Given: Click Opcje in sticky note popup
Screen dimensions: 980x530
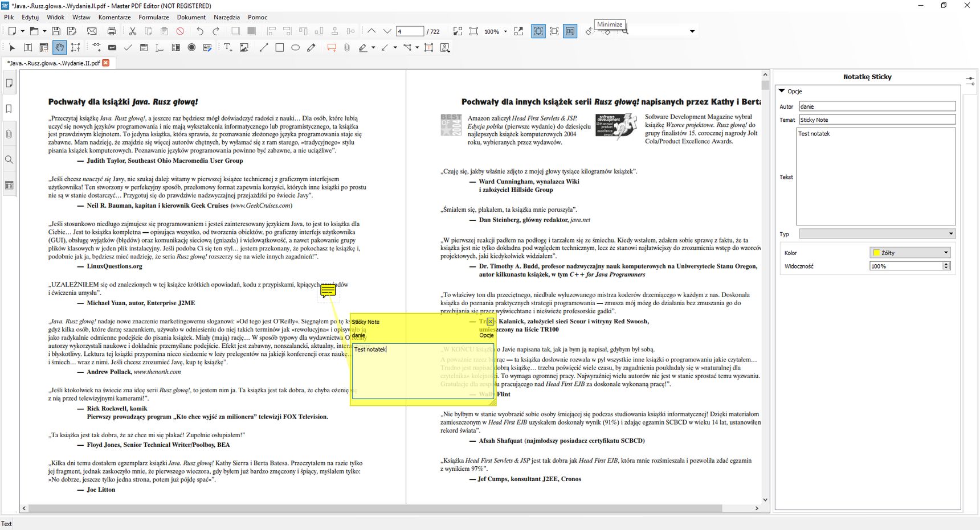Looking at the screenshot, I should click(x=487, y=335).
